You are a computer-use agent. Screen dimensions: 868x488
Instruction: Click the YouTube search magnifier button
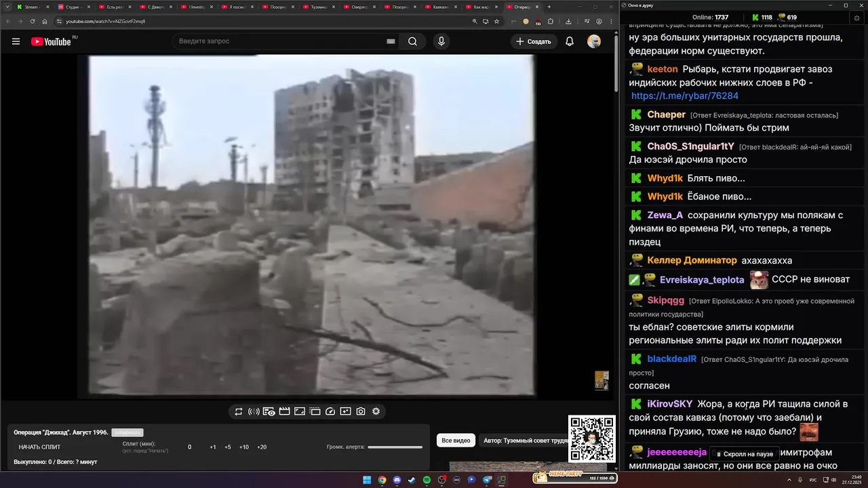412,41
